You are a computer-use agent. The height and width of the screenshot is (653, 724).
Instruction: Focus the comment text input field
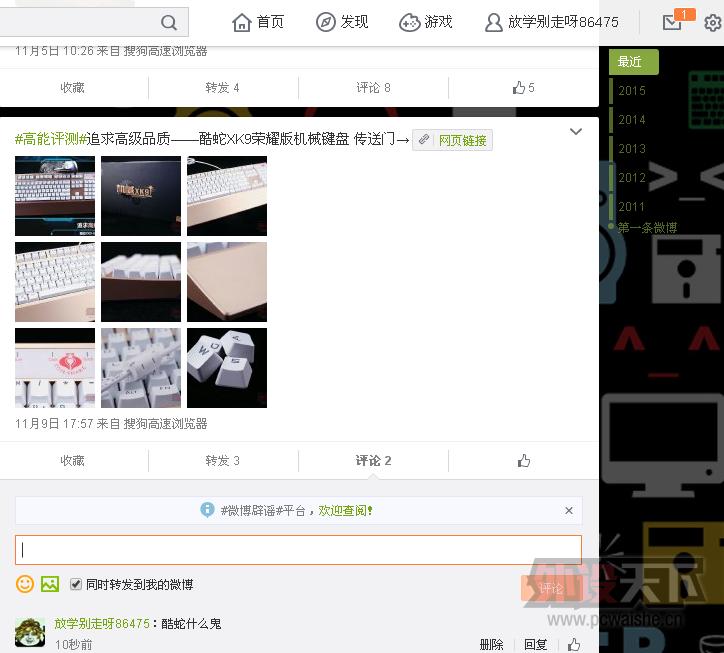coord(298,550)
